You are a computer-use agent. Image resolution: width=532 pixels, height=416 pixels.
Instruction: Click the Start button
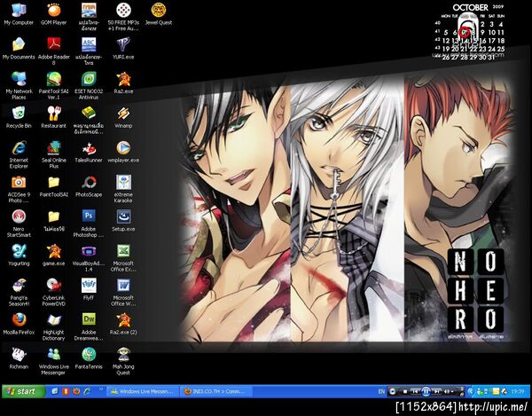point(23,391)
